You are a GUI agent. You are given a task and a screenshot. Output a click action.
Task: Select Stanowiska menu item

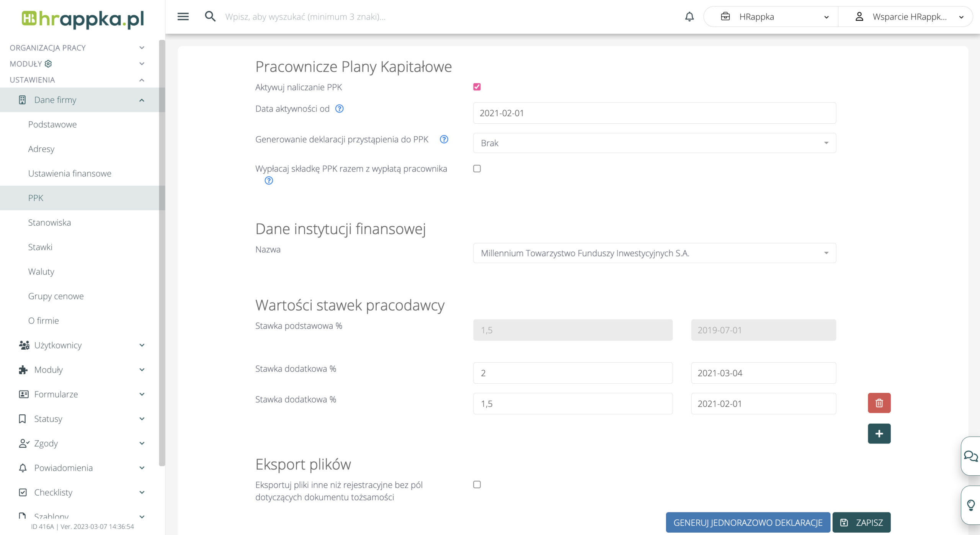pyautogui.click(x=49, y=223)
